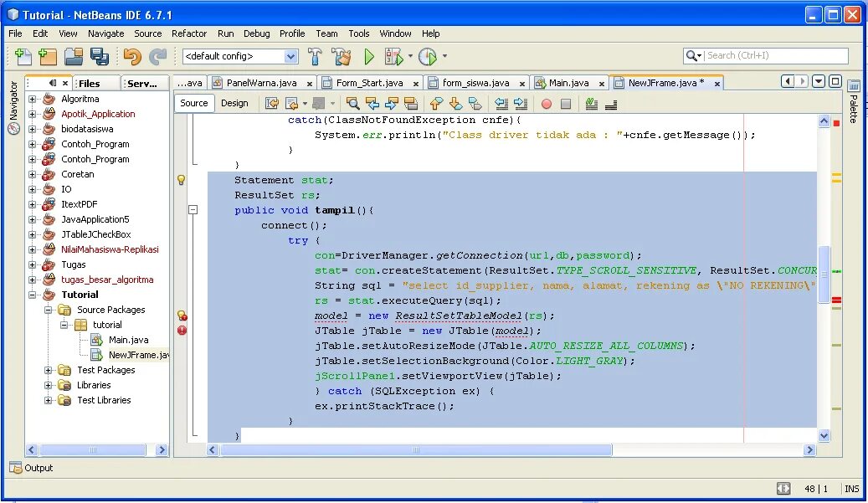This screenshot has width=868, height=503.
Task: Build the main project with hammer icon
Action: pos(315,56)
